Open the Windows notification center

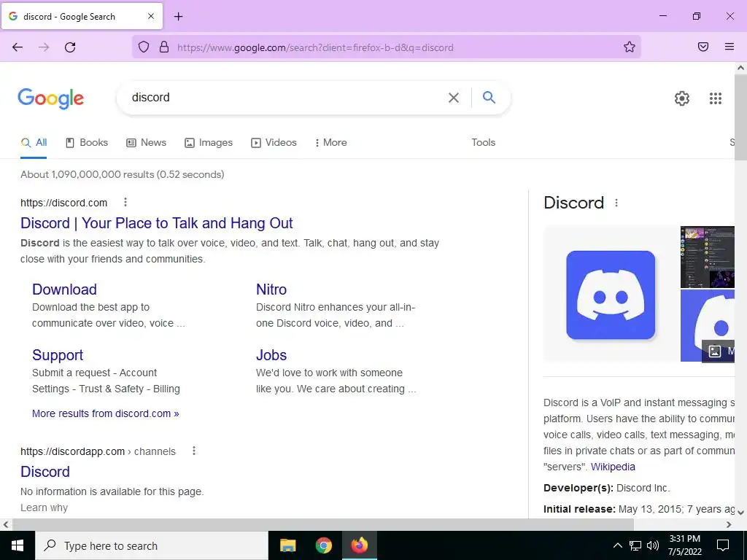click(x=723, y=545)
